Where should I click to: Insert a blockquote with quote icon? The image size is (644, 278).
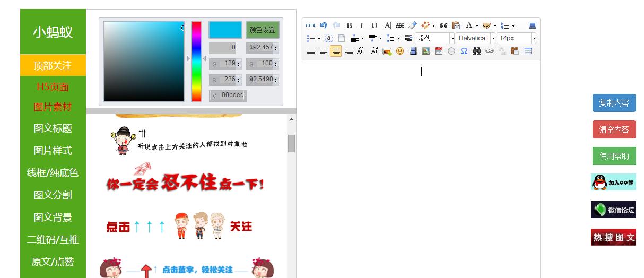point(443,25)
